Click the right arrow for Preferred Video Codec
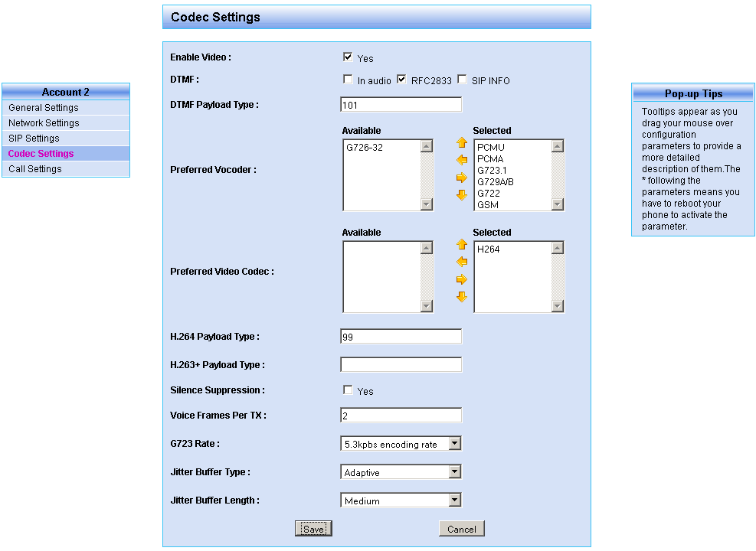 (461, 279)
